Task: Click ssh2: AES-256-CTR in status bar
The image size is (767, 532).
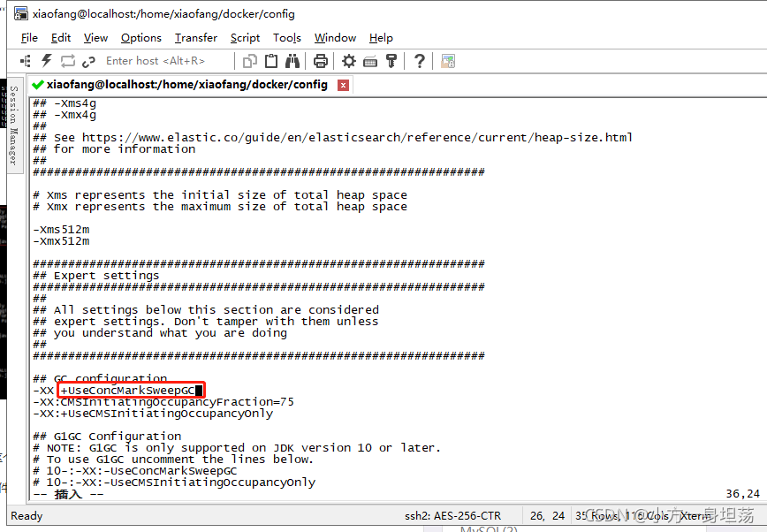Action: click(452, 516)
